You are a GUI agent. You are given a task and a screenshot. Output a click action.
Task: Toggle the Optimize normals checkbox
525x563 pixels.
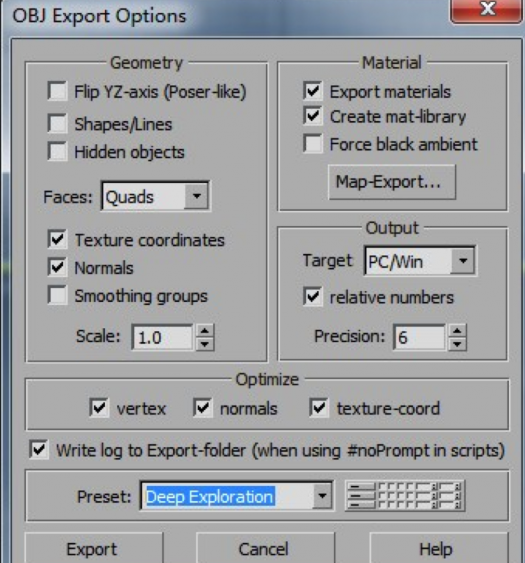(x=203, y=408)
